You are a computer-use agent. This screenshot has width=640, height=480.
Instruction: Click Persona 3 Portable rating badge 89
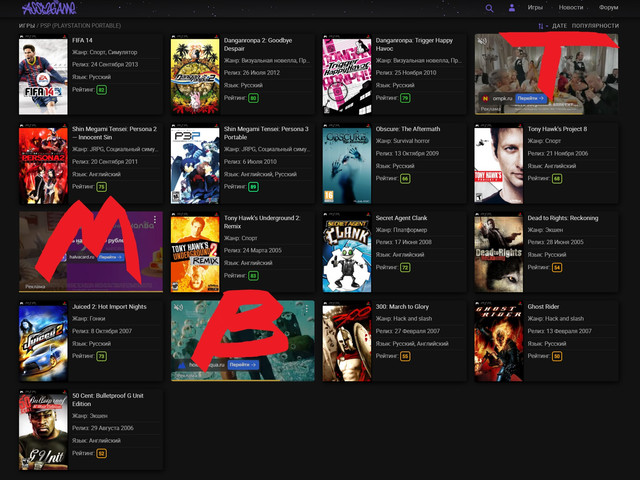point(253,187)
